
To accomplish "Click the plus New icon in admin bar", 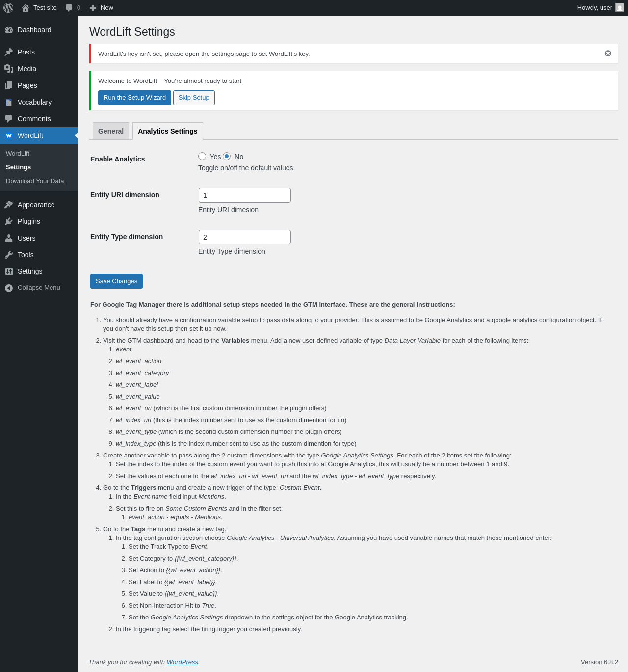I will (93, 8).
